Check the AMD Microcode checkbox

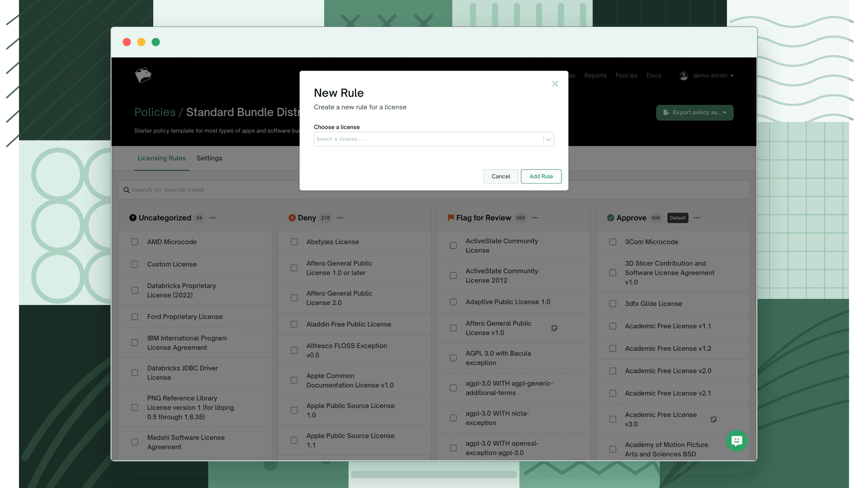click(x=134, y=242)
